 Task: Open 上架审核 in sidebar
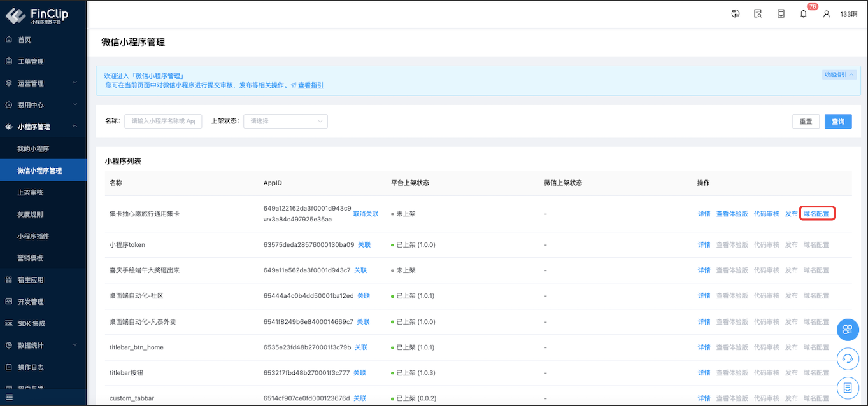click(x=31, y=192)
